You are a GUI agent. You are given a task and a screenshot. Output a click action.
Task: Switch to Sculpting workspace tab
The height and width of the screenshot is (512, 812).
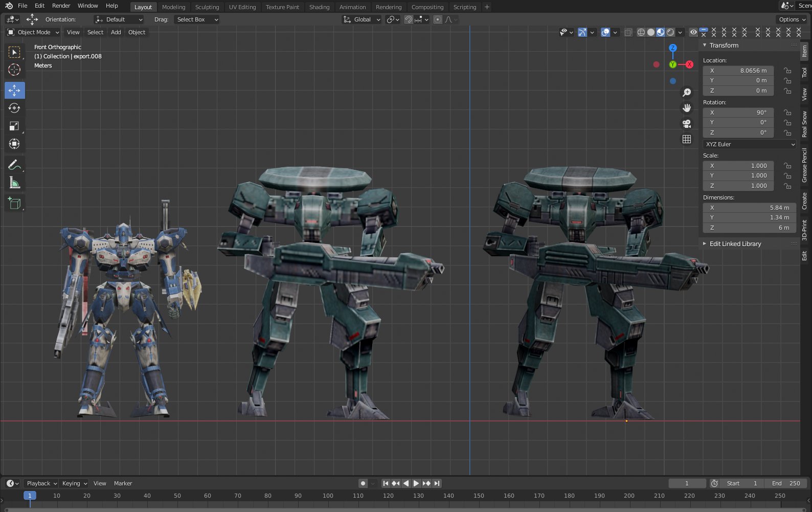(x=207, y=7)
